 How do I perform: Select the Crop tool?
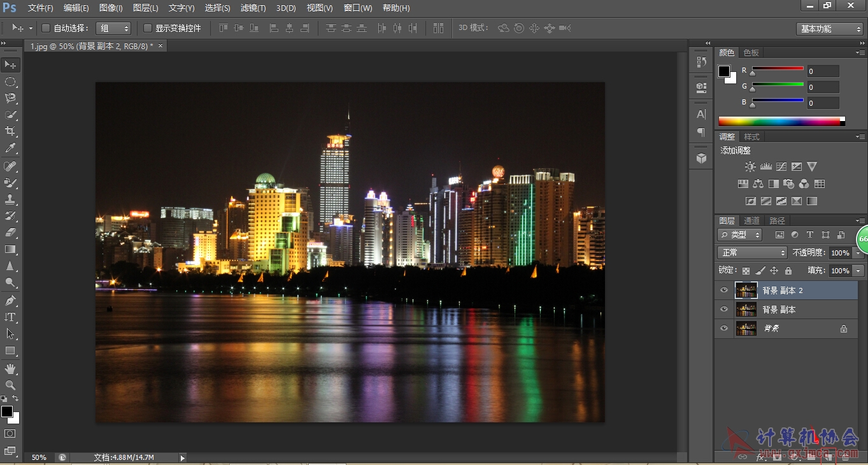pos(11,131)
